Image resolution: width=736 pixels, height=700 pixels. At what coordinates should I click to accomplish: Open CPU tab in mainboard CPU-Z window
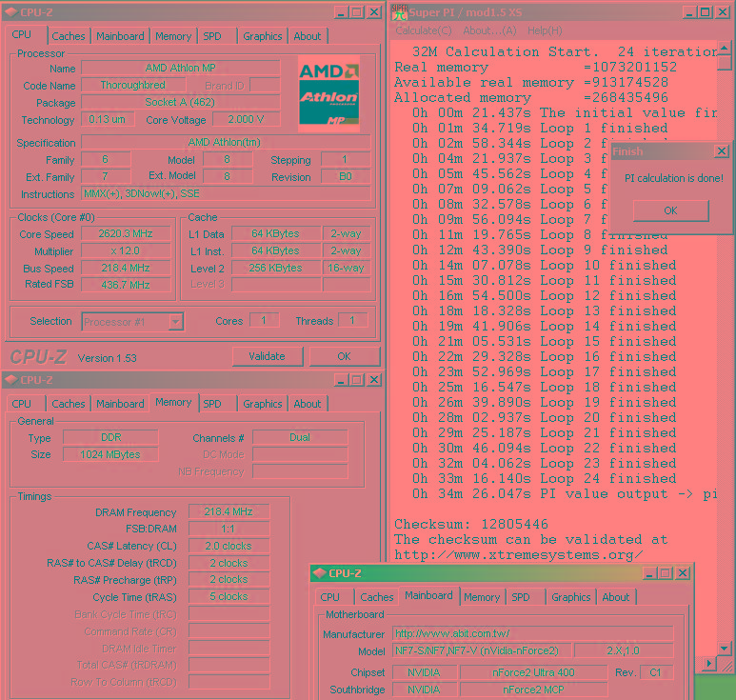[x=330, y=597]
